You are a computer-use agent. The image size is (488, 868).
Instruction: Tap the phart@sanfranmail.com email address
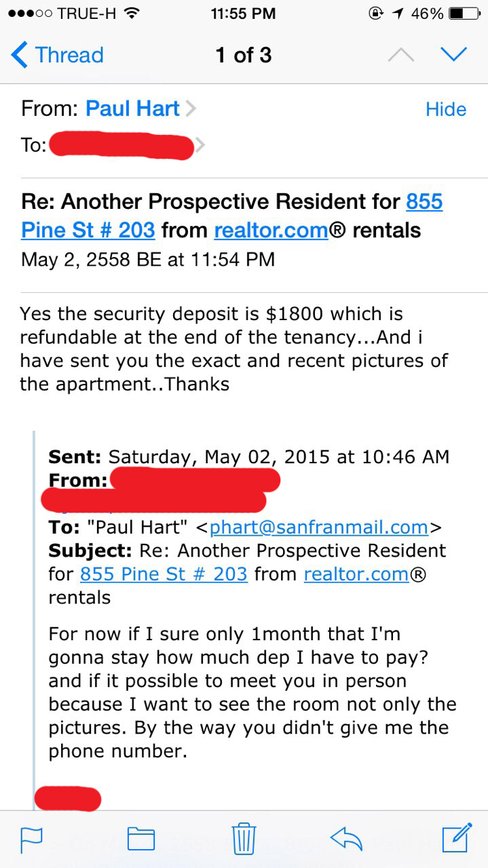[x=319, y=527]
